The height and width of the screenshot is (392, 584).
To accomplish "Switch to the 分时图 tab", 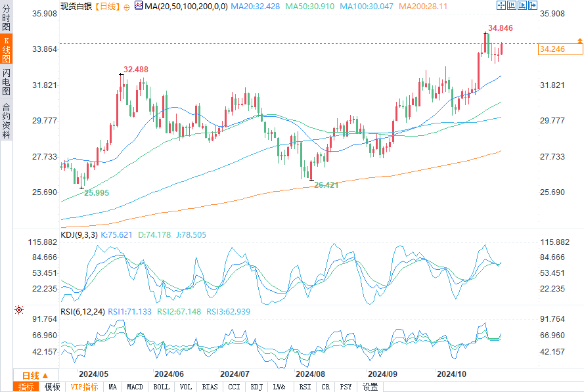I will pos(6,20).
